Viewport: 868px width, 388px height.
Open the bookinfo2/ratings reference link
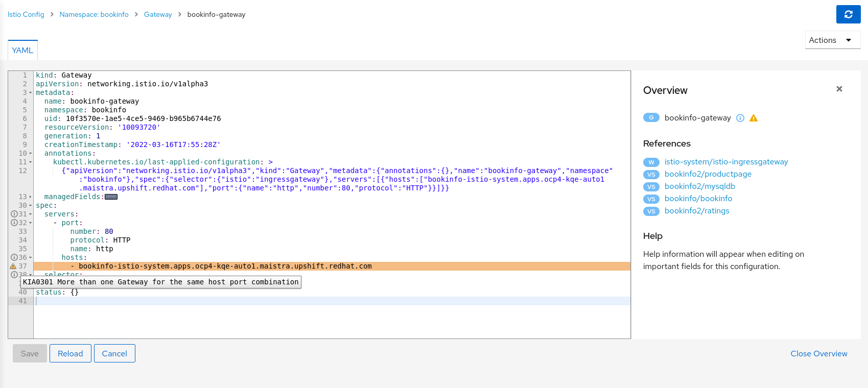coord(697,211)
